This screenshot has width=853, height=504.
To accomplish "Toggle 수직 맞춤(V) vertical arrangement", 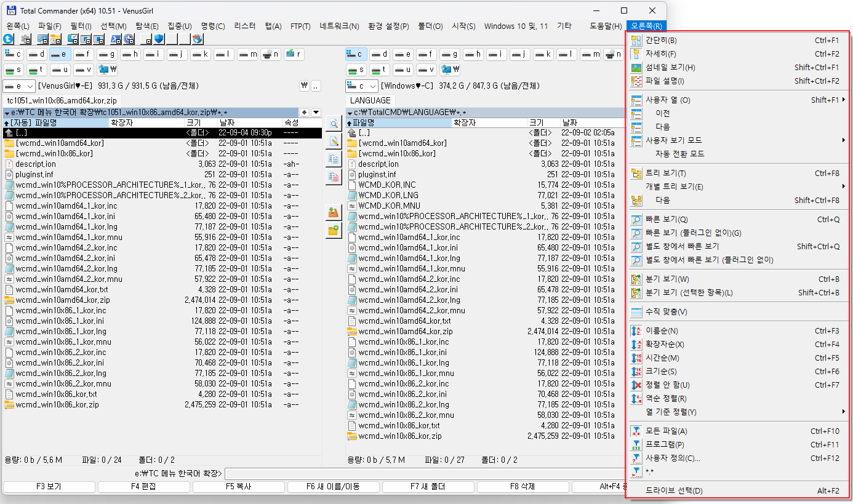I will [x=737, y=312].
